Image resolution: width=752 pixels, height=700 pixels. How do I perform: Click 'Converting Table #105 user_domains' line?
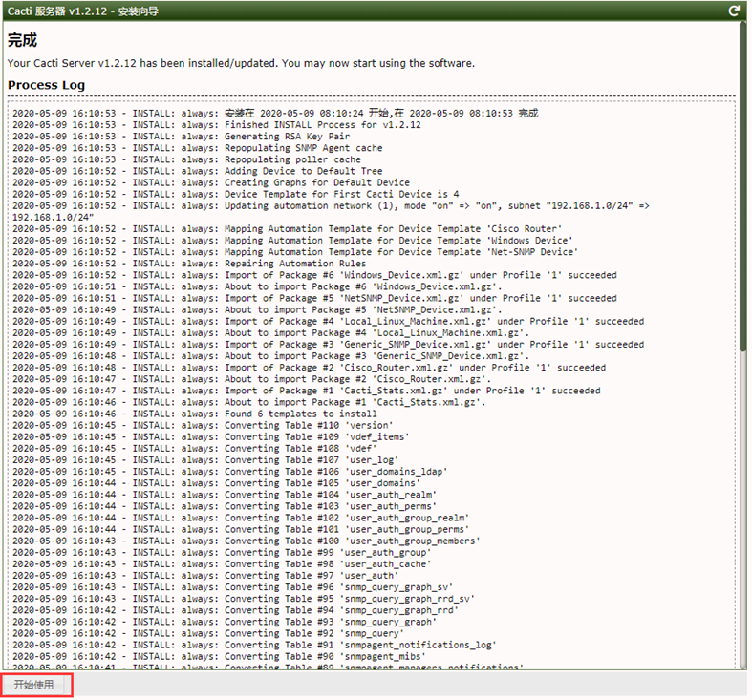(217, 483)
